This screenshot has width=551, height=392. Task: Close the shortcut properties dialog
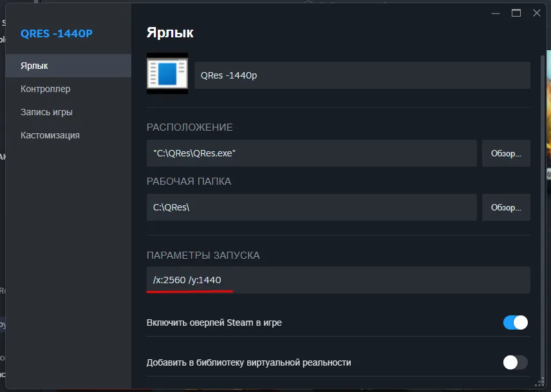[536, 12]
